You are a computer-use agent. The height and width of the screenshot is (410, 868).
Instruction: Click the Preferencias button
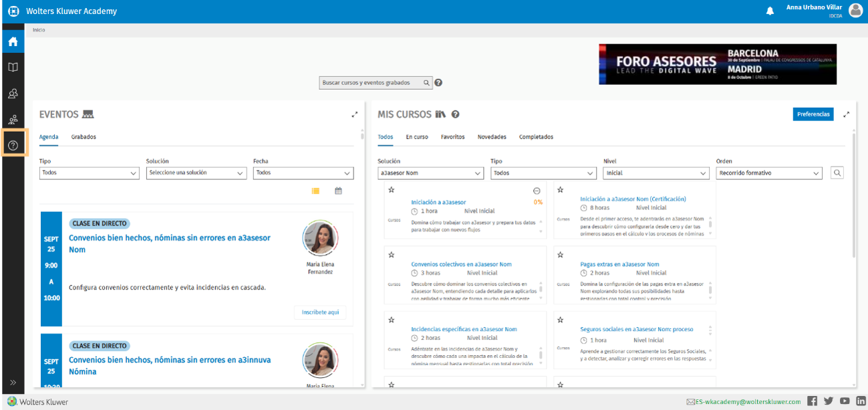click(813, 114)
